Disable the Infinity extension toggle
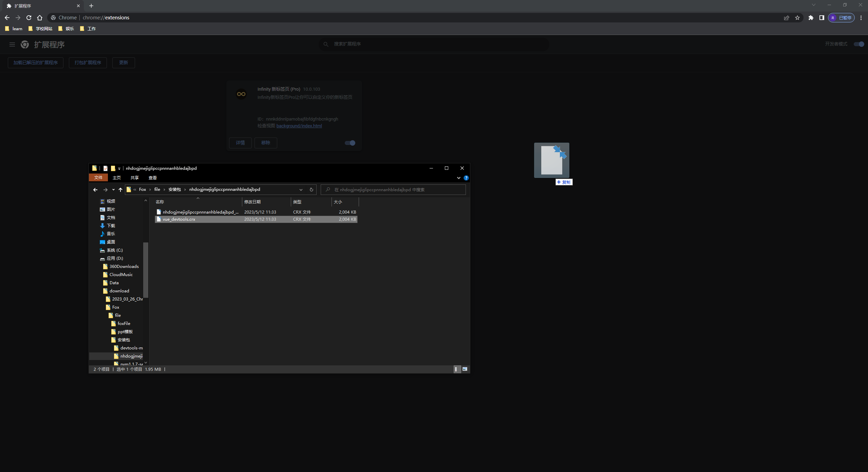 point(350,143)
